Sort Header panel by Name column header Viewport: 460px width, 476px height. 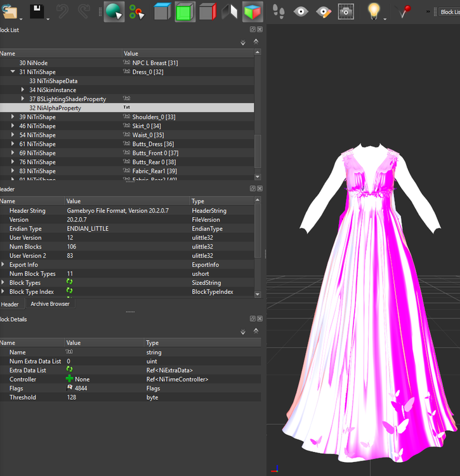tap(32, 201)
